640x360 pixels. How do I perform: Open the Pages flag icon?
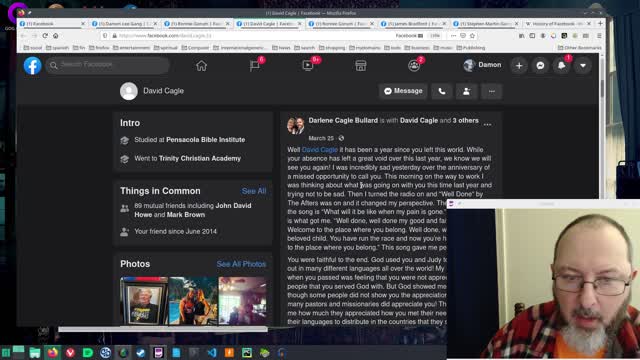pos(255,66)
